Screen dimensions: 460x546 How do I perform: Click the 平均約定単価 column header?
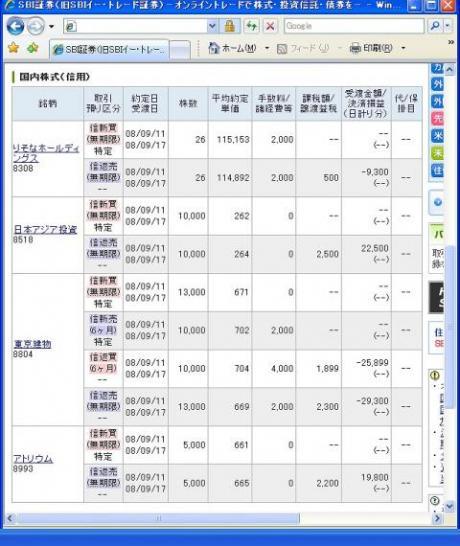click(230, 103)
